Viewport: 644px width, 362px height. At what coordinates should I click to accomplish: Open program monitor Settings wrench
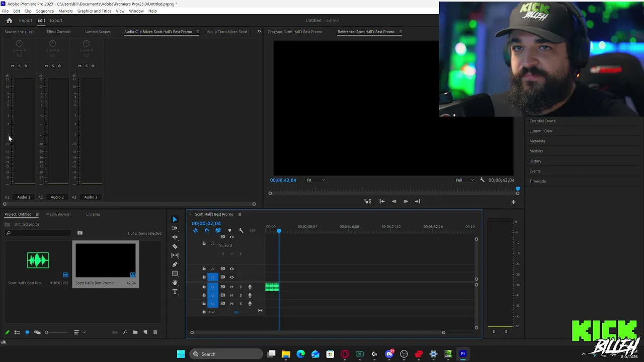482,180
